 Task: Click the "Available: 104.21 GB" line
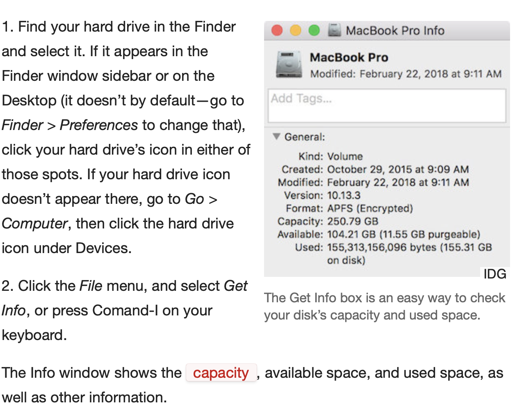point(379,234)
